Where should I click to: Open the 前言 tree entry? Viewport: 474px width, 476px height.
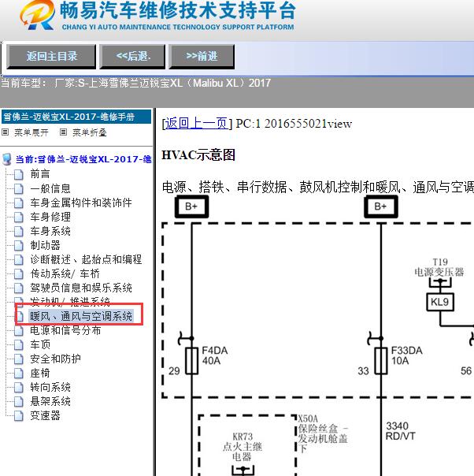click(x=40, y=174)
